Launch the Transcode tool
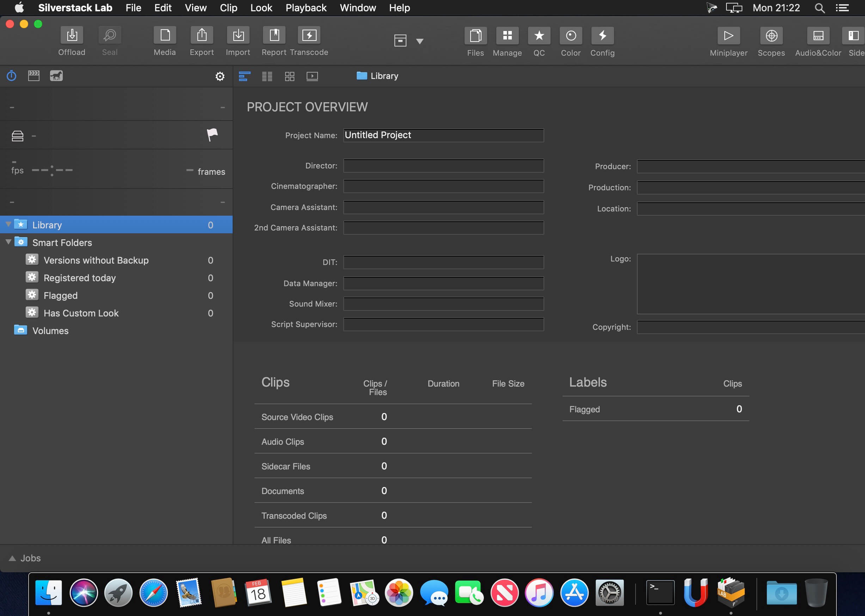Screen dimensions: 865x616 click(309, 35)
